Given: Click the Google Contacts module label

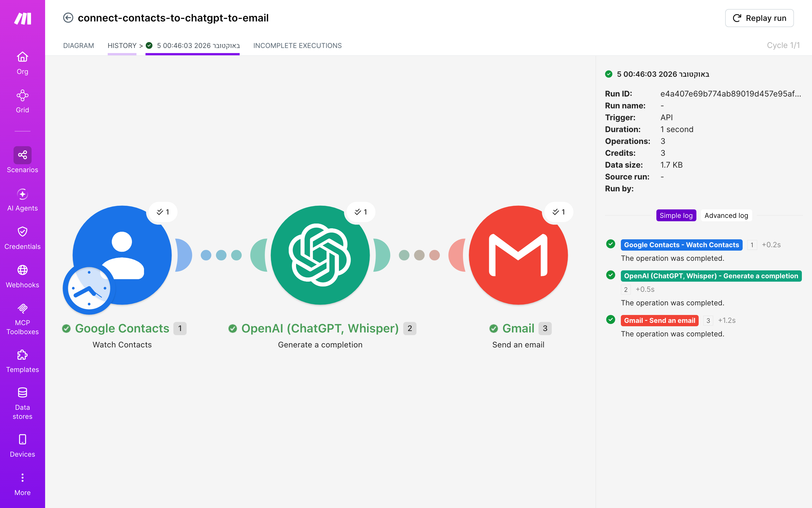Looking at the screenshot, I should point(122,328).
